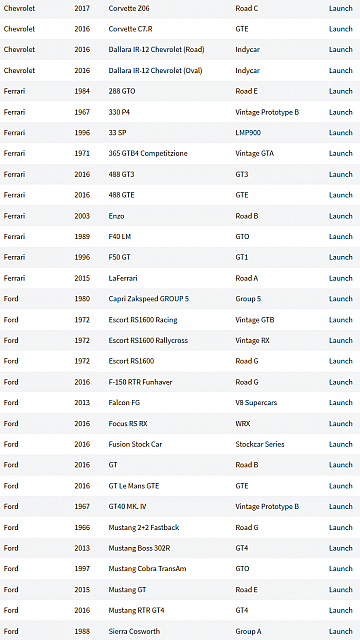Launch the Ferrari 488 GT3
This screenshot has height=640, width=360.
coord(340,174)
